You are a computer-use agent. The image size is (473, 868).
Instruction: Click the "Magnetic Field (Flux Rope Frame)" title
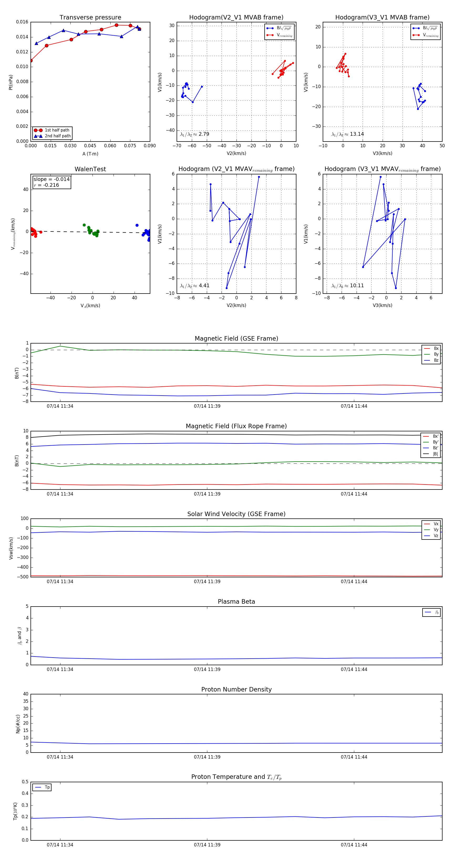[236, 426]
